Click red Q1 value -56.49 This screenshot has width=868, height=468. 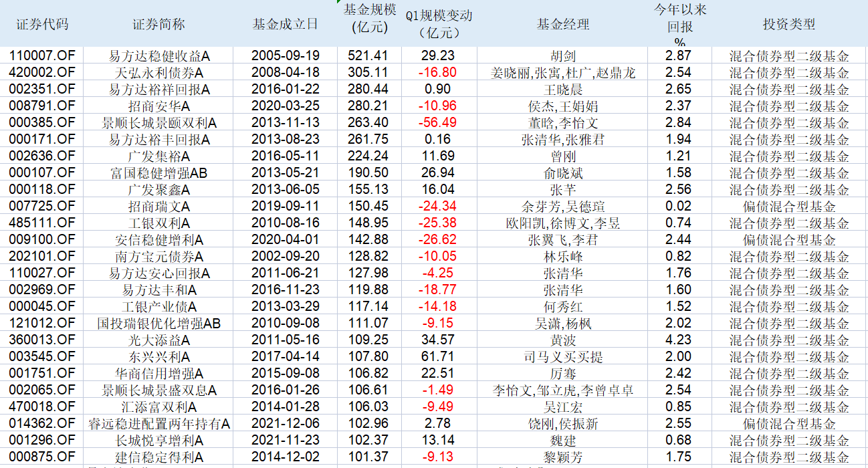coord(439,122)
